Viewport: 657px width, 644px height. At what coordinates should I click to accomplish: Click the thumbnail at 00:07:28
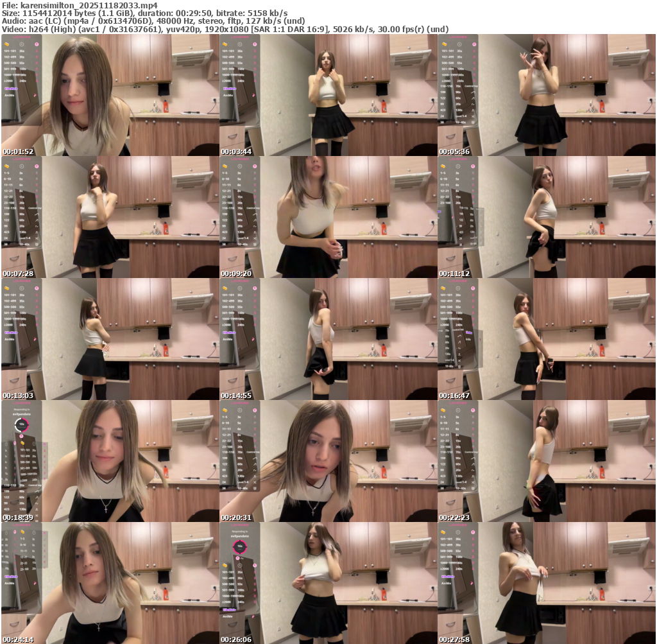coord(110,217)
